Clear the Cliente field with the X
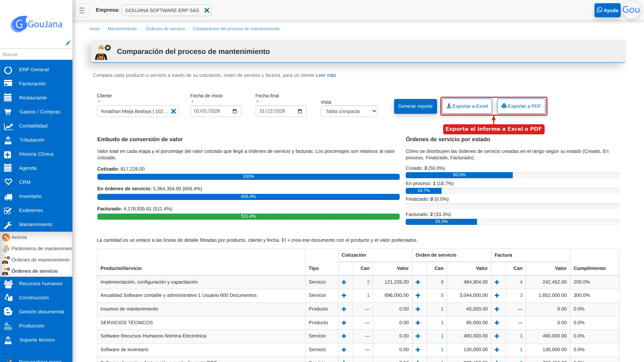The width and height of the screenshot is (644, 362). pyautogui.click(x=173, y=111)
